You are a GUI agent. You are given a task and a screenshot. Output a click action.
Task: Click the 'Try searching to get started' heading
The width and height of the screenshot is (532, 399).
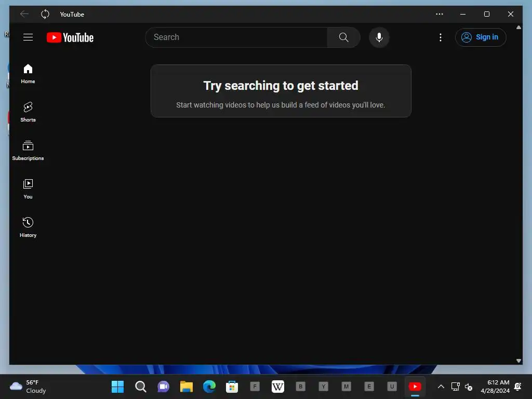[281, 86]
